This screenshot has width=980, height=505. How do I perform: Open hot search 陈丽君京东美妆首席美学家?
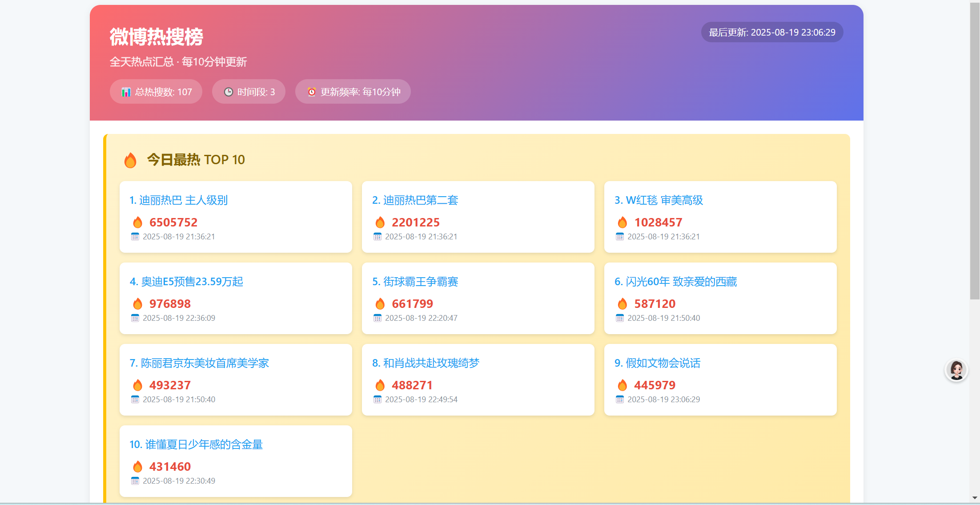[199, 363]
